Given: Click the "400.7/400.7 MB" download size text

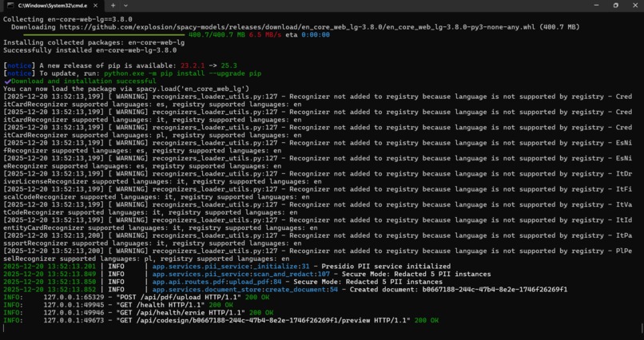Looking at the screenshot, I should [x=217, y=35].
